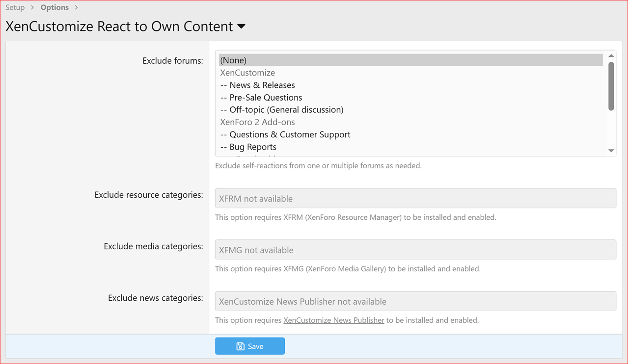Click the Setup breadcrumb link
628x364 pixels.
(x=15, y=7)
